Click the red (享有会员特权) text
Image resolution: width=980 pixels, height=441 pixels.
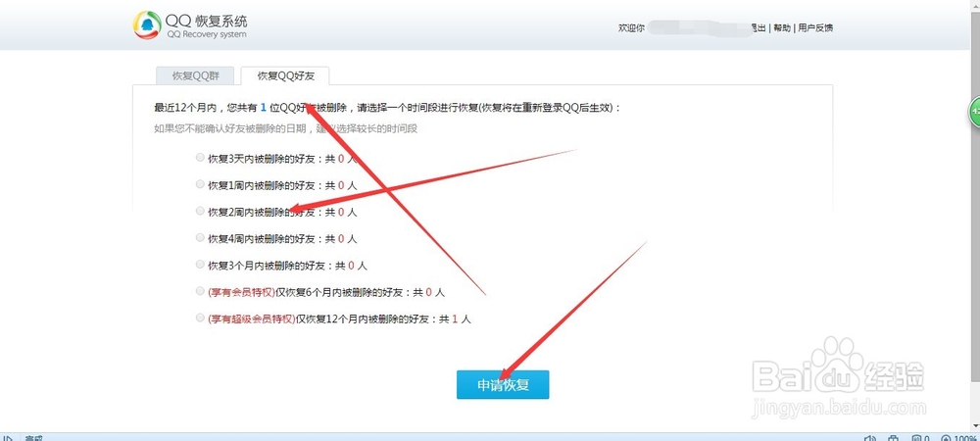(241, 292)
